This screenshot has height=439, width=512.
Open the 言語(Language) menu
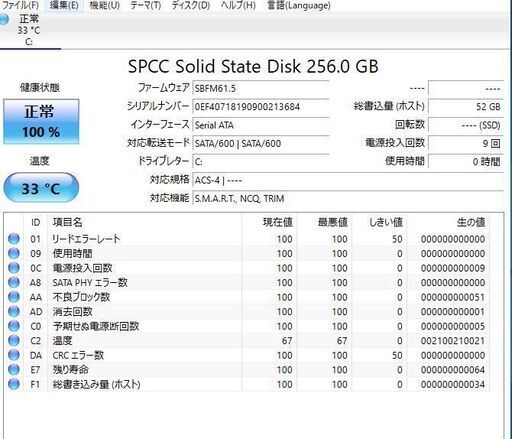click(x=299, y=5)
